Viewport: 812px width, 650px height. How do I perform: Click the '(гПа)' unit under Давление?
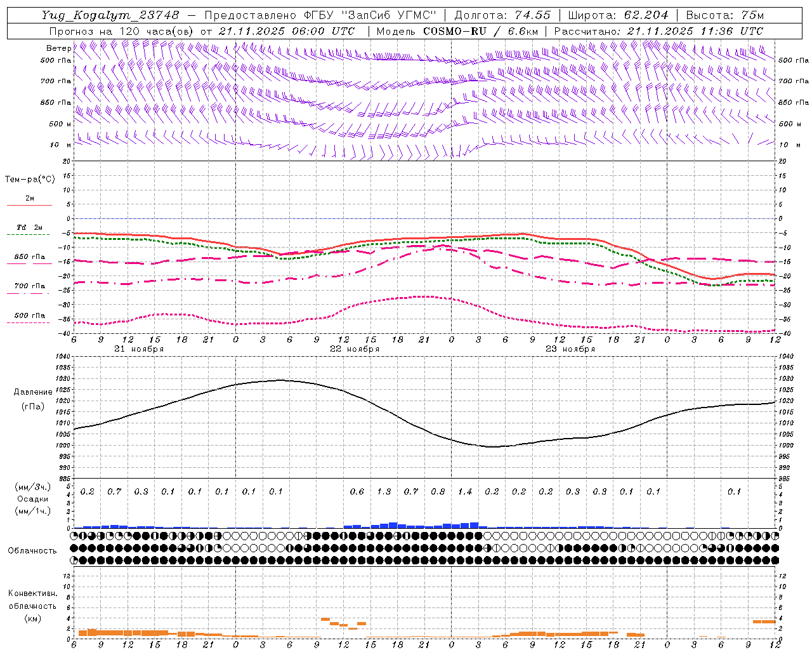33,406
